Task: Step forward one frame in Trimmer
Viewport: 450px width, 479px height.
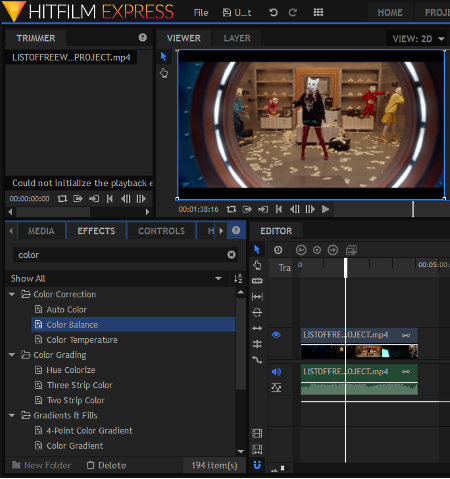Action: click(x=141, y=199)
